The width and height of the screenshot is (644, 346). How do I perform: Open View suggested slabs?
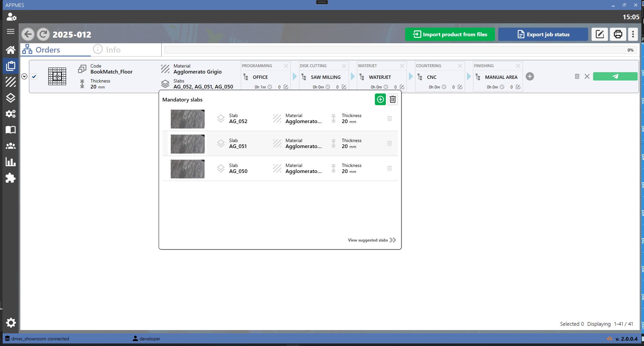(x=372, y=240)
